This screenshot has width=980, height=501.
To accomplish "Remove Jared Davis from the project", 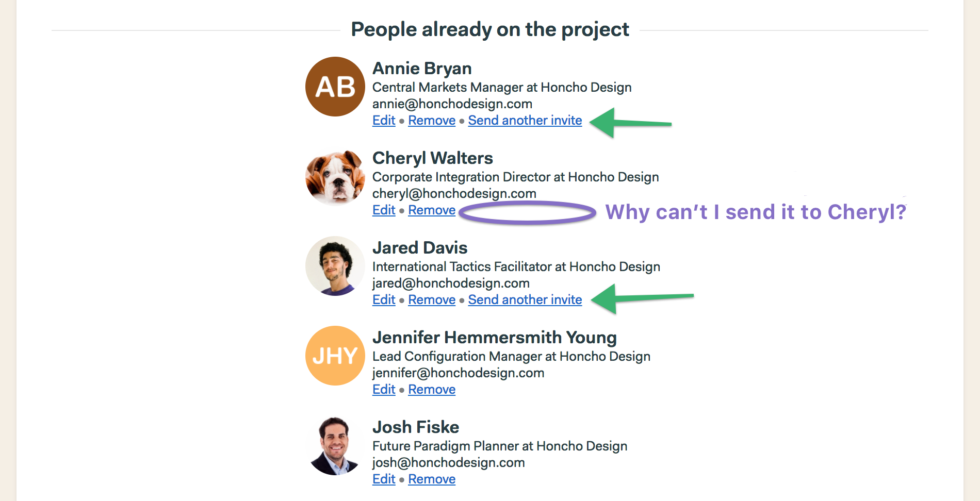I will pyautogui.click(x=432, y=300).
